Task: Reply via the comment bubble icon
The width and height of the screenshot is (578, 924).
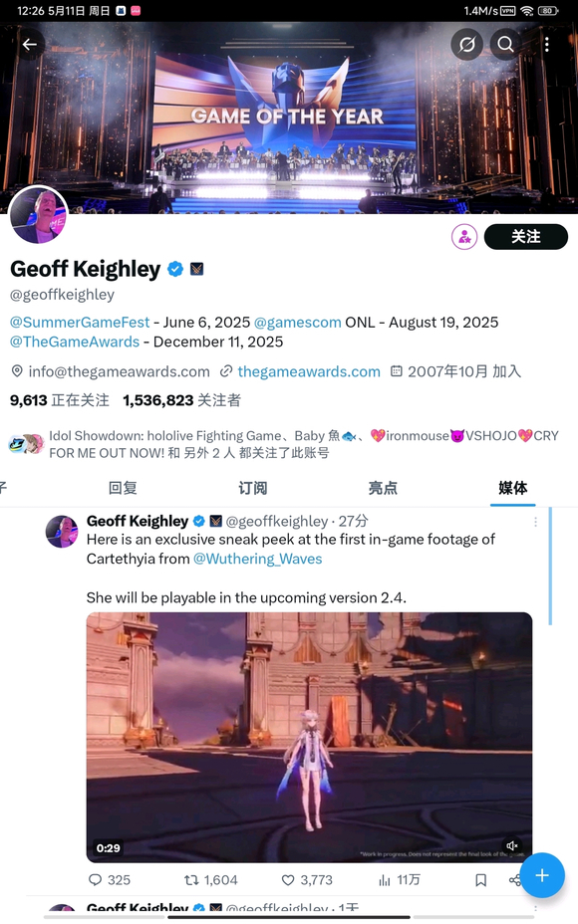Action: [95, 880]
